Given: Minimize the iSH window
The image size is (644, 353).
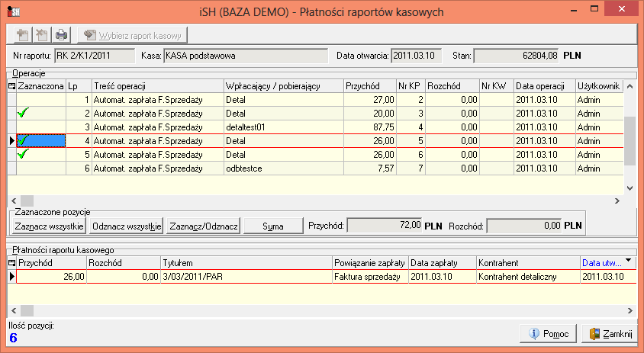Looking at the screenshot, I should [x=573, y=9].
